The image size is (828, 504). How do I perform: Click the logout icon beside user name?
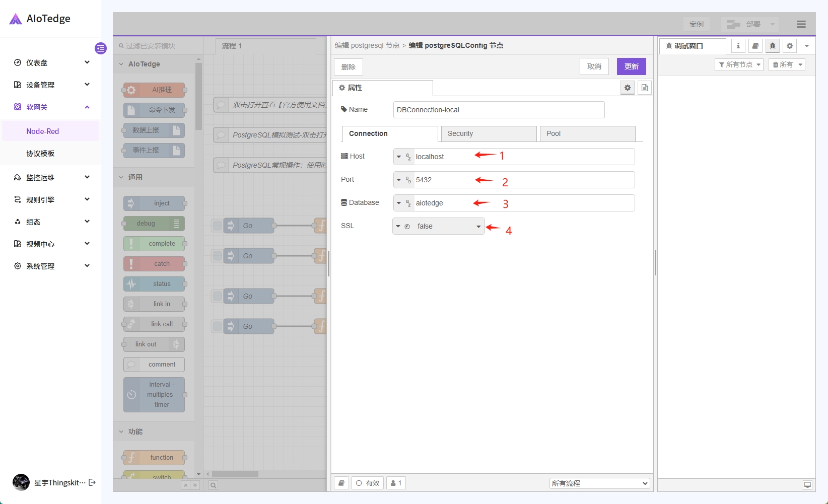(x=92, y=482)
